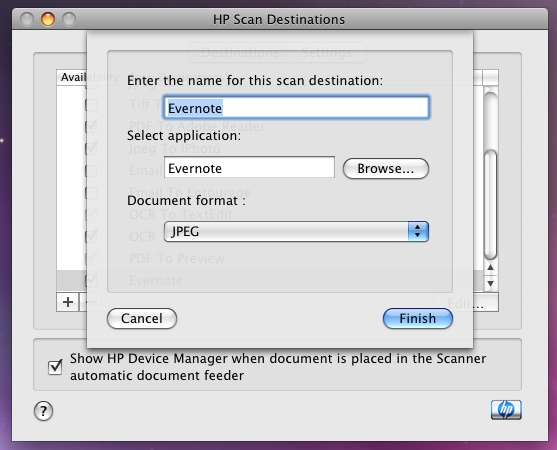Select the PDF To Preview list row
The height and width of the screenshot is (450, 557).
tap(270, 259)
